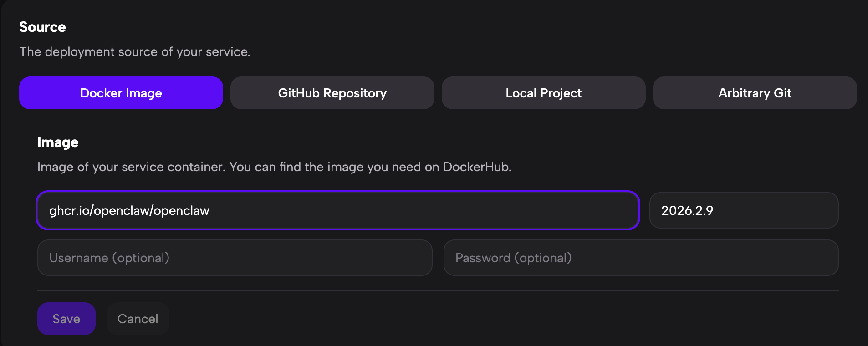Click the ghcr.io/openclaw/openclaw image name field
This screenshot has width=868, height=346.
click(337, 210)
